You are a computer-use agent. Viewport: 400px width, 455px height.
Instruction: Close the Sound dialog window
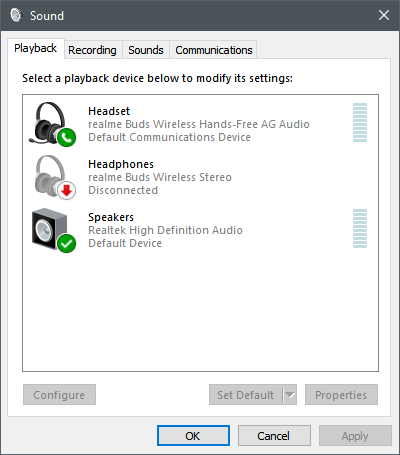384,15
